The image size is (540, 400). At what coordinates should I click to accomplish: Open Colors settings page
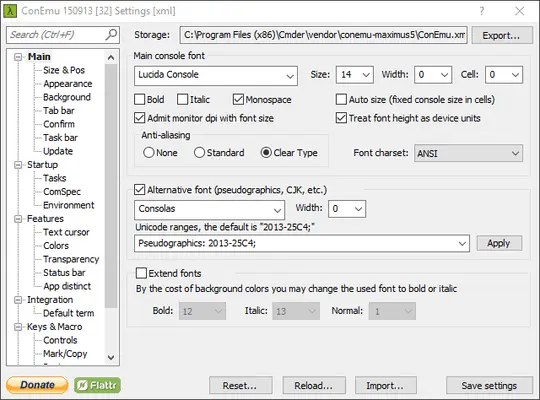[x=56, y=246]
